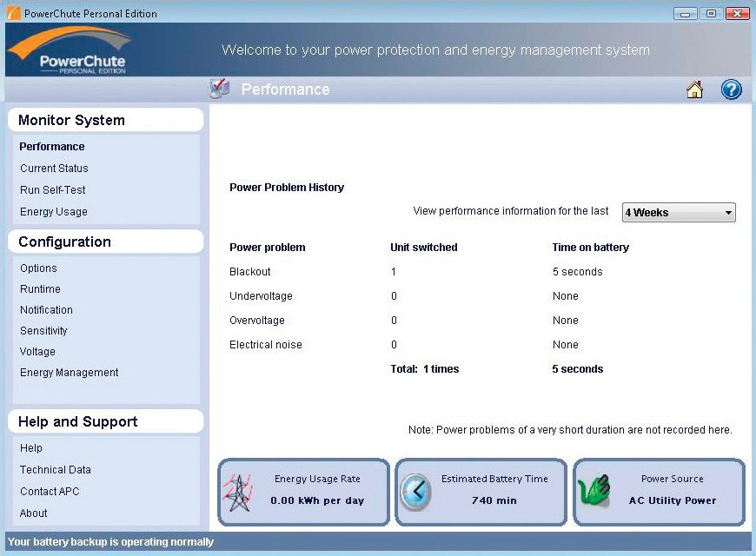Click the Electrical noise row label

[x=266, y=345]
